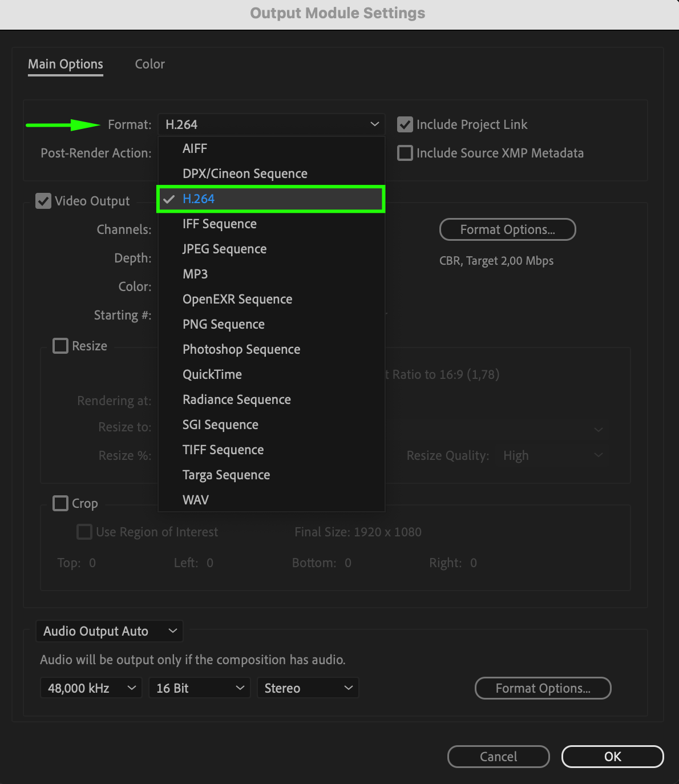The image size is (679, 784).
Task: Open video Format Options beside CBR bitrate
Action: (507, 229)
